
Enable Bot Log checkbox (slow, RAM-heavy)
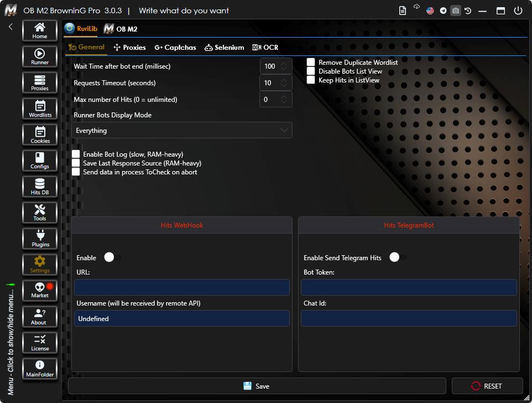pos(76,154)
